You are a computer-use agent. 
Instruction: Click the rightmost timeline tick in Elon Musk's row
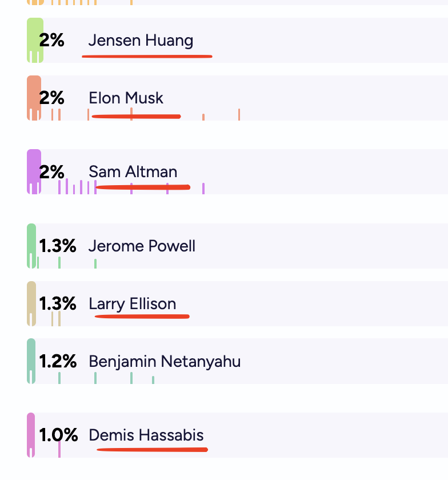pyautogui.click(x=239, y=114)
